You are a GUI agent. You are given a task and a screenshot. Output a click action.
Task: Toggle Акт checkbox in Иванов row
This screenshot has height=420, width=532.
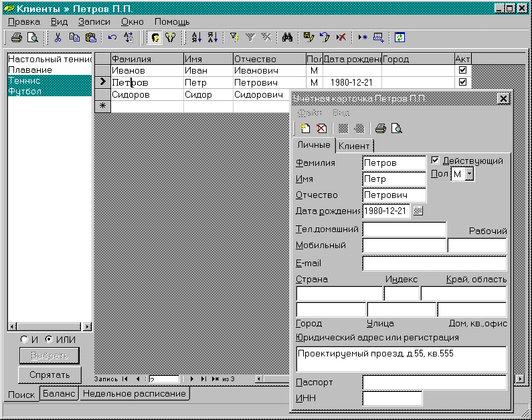462,70
